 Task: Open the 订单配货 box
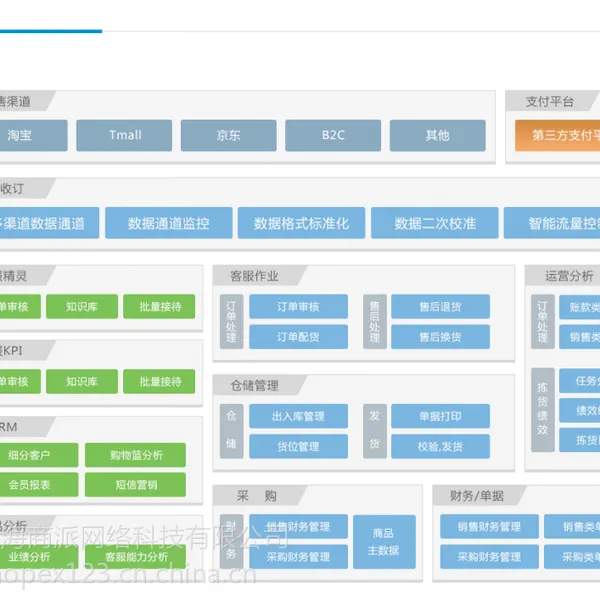[298, 337]
